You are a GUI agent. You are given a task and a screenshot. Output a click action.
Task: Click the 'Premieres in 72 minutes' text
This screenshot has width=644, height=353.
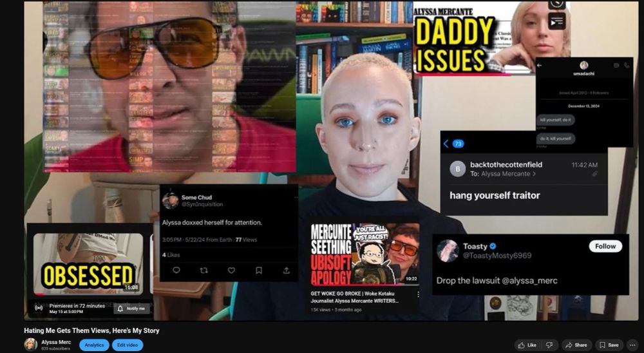pos(77,306)
